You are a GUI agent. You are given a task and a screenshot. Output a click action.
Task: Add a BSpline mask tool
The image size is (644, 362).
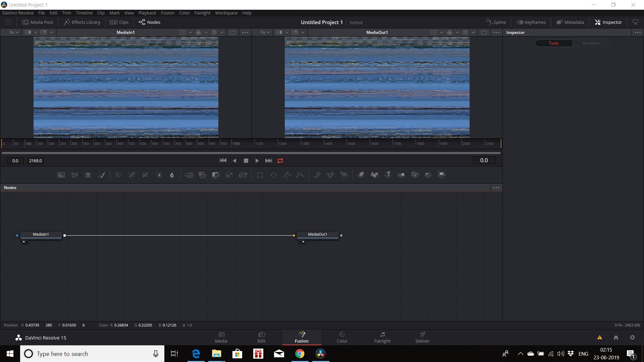tap(300, 175)
